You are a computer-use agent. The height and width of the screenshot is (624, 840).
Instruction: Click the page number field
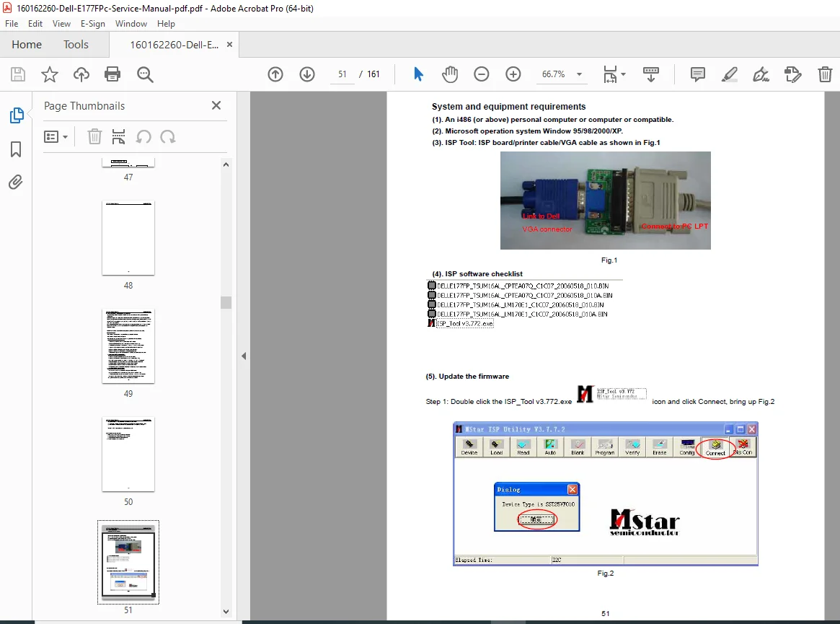342,74
